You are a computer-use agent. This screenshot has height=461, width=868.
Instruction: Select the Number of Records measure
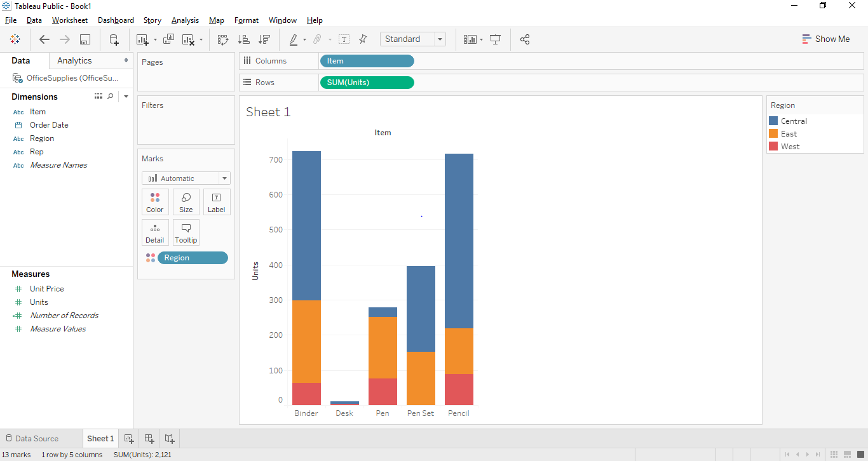point(64,316)
